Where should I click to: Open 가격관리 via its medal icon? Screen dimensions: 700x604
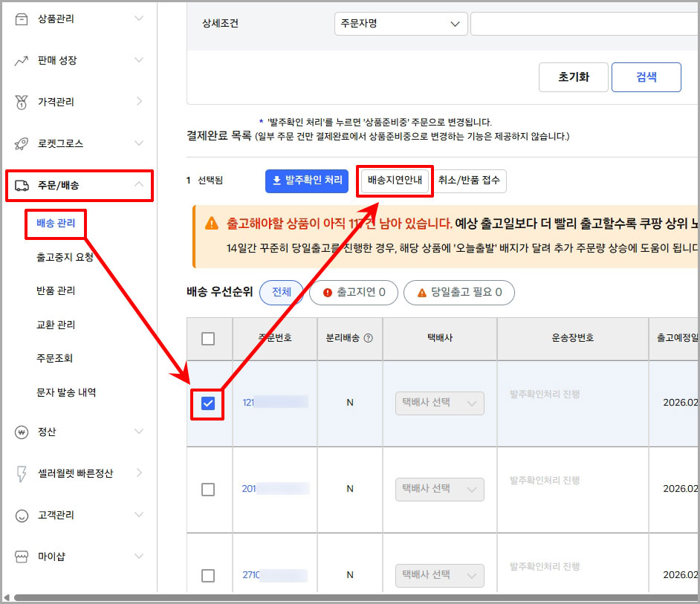click(x=21, y=102)
